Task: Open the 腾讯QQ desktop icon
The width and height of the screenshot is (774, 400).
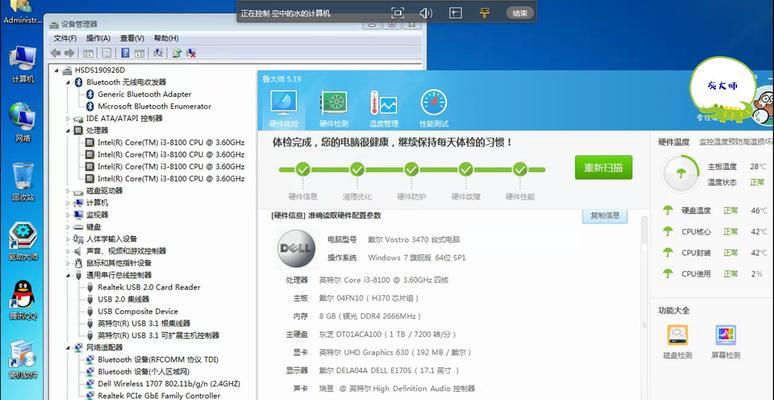Action: (22, 300)
